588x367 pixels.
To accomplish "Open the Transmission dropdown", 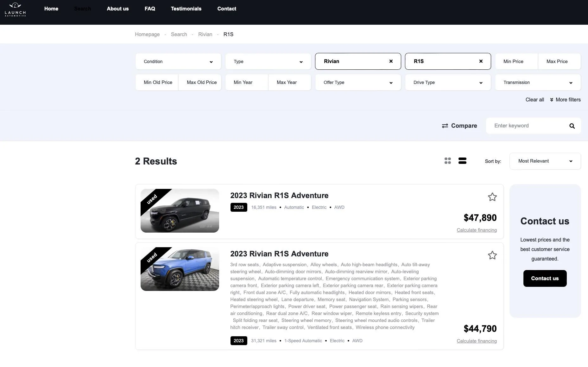I will pos(538,82).
